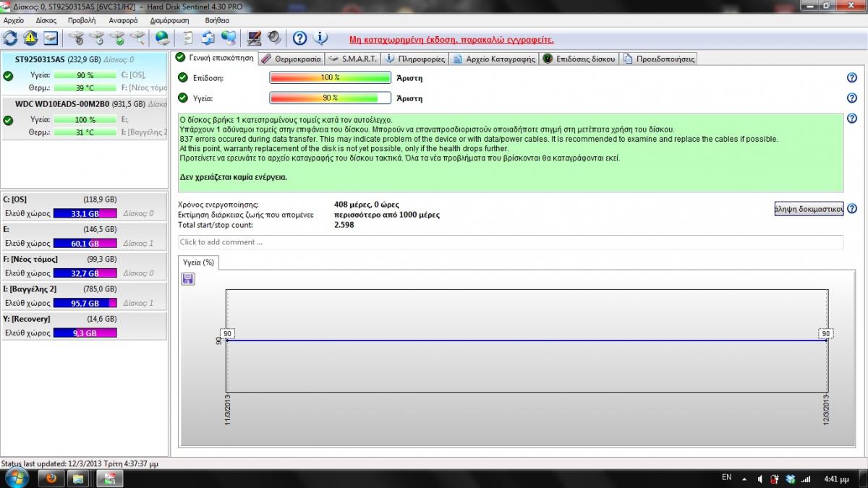
Task: Click the blue question mark toolbar icon
Action: click(299, 38)
